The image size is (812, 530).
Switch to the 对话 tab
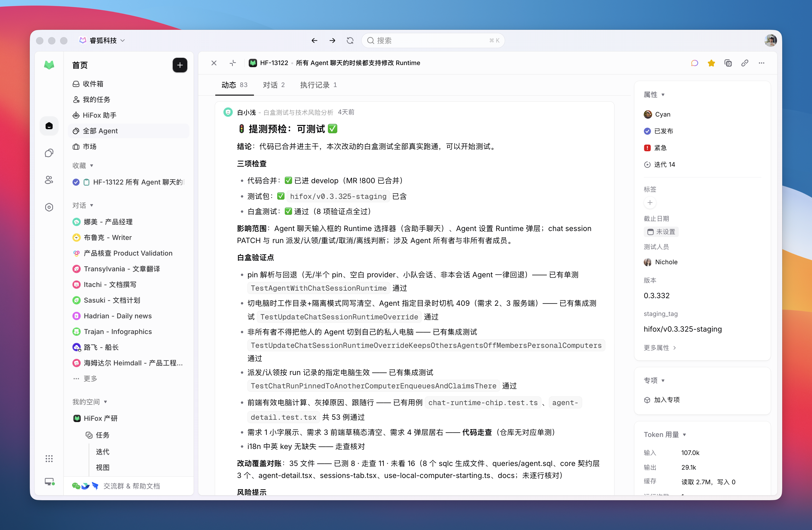[274, 85]
